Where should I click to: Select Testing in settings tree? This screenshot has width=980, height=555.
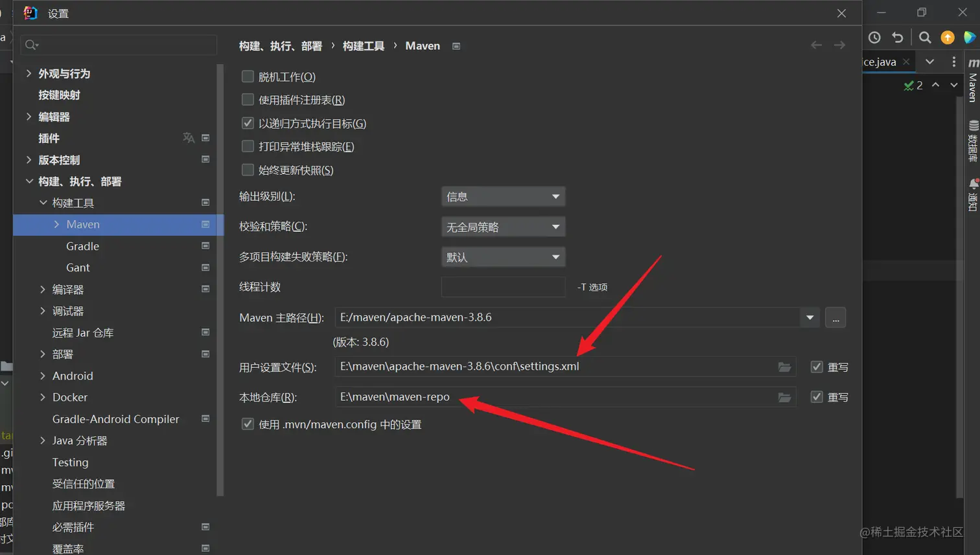(x=70, y=462)
